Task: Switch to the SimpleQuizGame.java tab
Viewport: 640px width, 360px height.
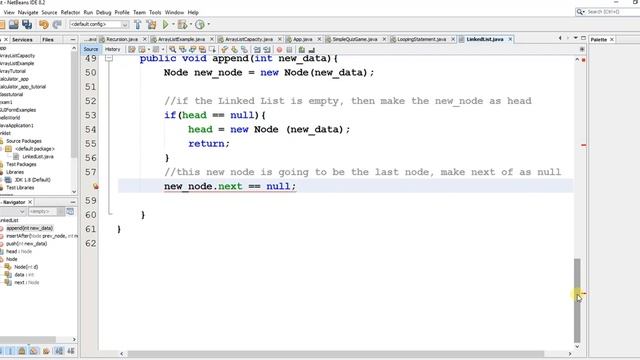Action: pos(355,39)
